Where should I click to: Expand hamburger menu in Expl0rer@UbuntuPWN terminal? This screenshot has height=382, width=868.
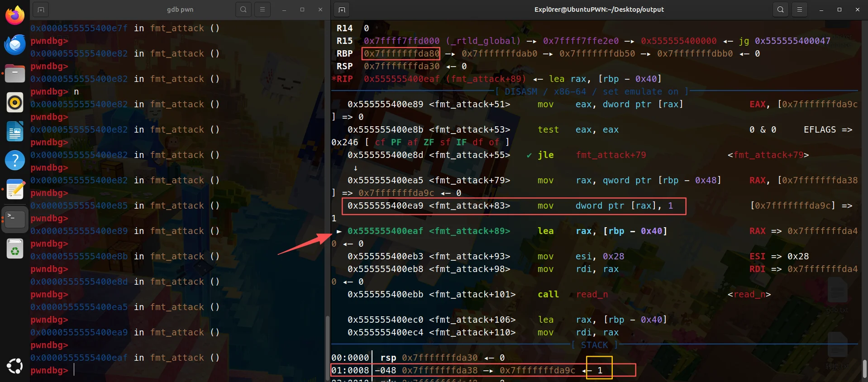(800, 10)
